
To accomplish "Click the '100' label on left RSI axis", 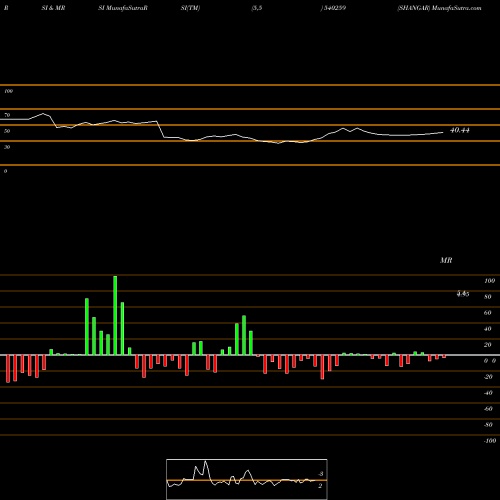I will (8, 91).
